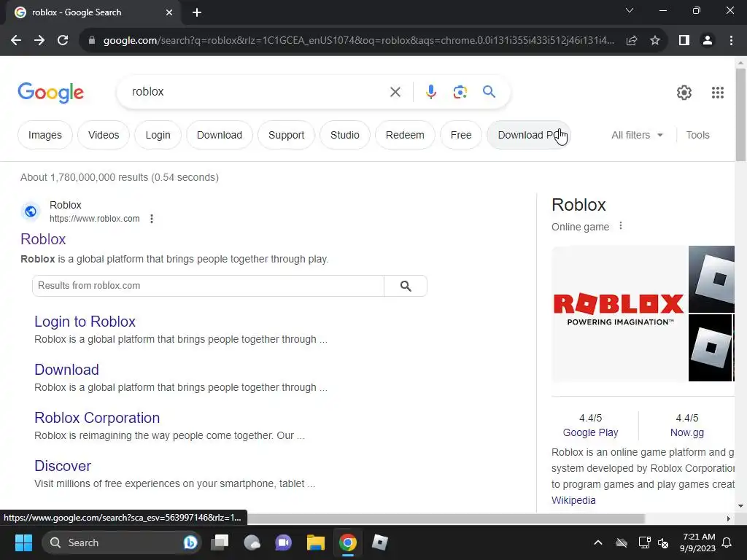
Task: Open Google quick settings gear
Action: (x=684, y=93)
